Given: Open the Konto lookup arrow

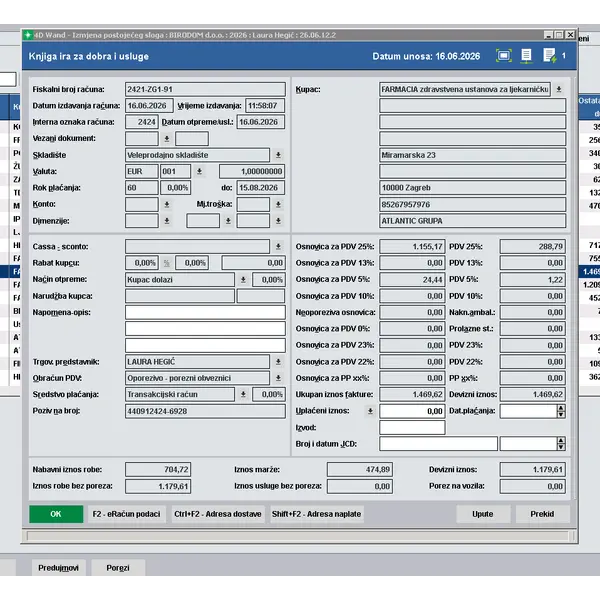Looking at the screenshot, I should (x=167, y=204).
